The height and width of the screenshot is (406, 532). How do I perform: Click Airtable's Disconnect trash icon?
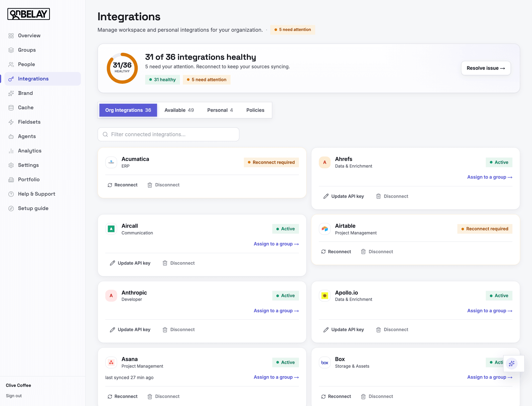(363, 252)
